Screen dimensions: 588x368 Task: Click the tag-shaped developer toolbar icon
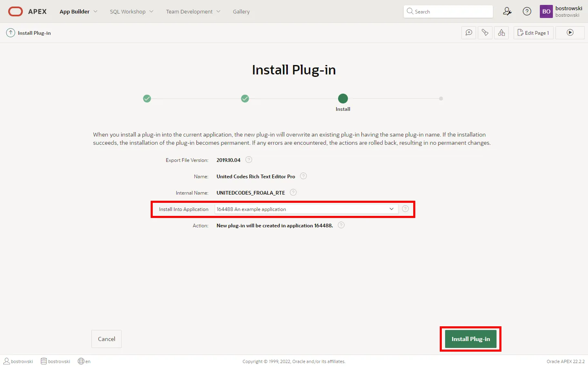pyautogui.click(x=485, y=33)
